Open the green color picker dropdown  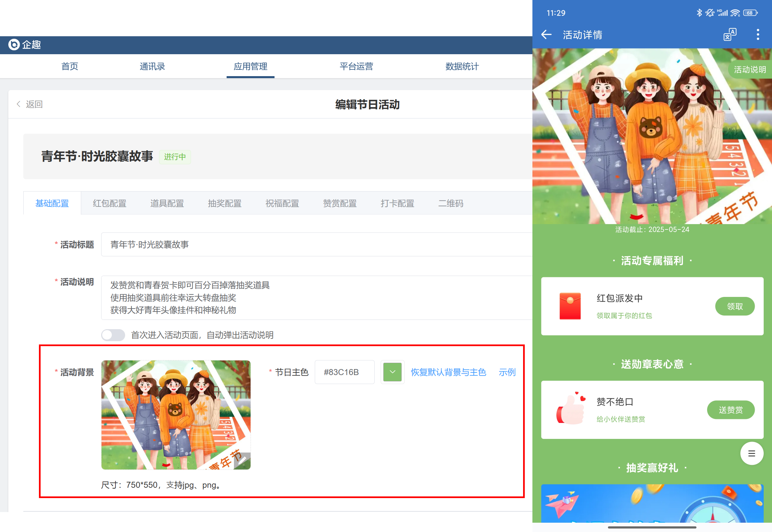point(392,372)
